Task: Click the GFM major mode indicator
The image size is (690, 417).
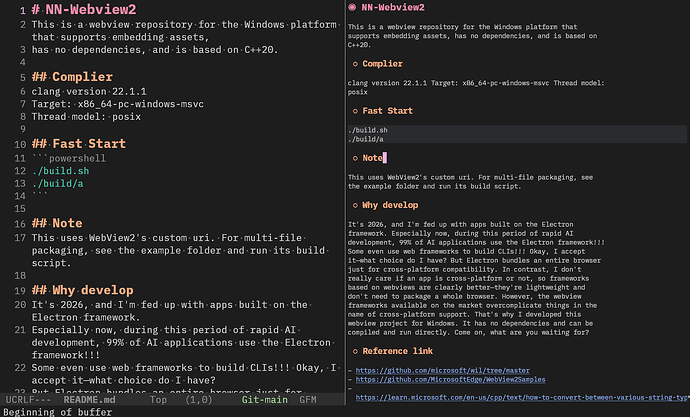Action: click(x=308, y=399)
